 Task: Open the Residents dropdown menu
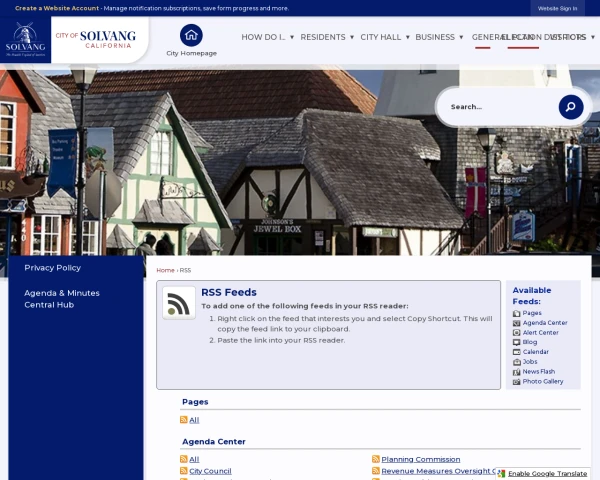(x=327, y=37)
